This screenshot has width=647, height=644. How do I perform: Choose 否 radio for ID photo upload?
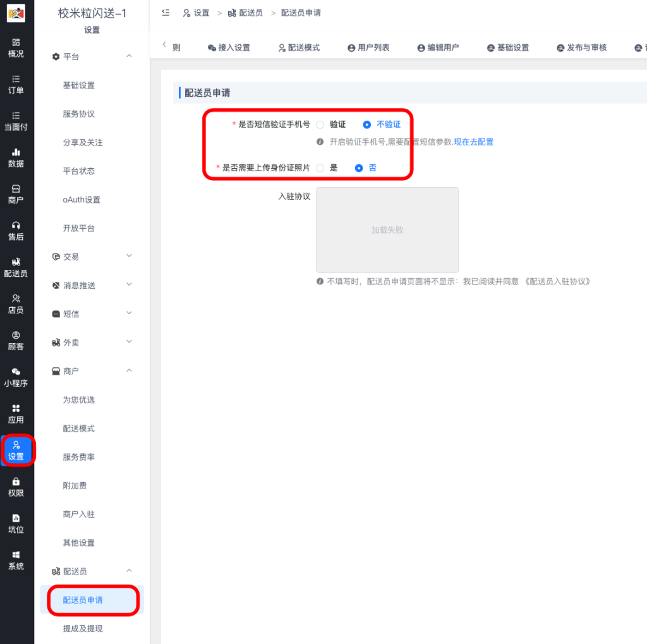(x=359, y=168)
